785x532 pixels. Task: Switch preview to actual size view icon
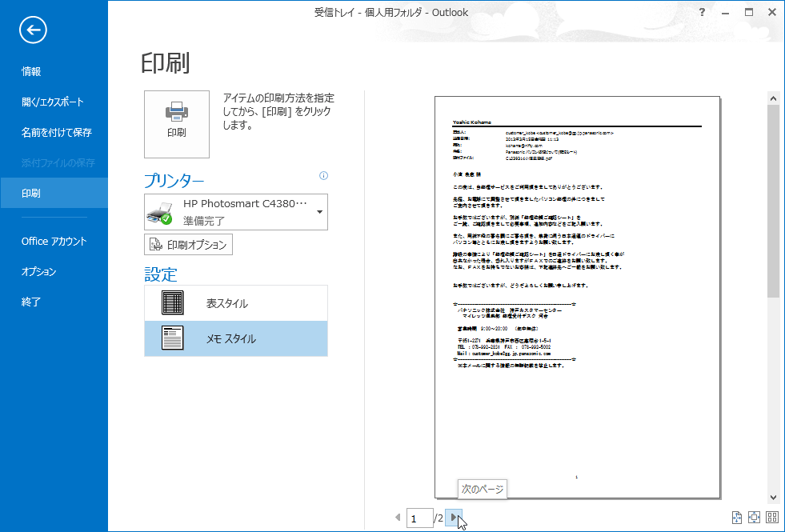(736, 518)
